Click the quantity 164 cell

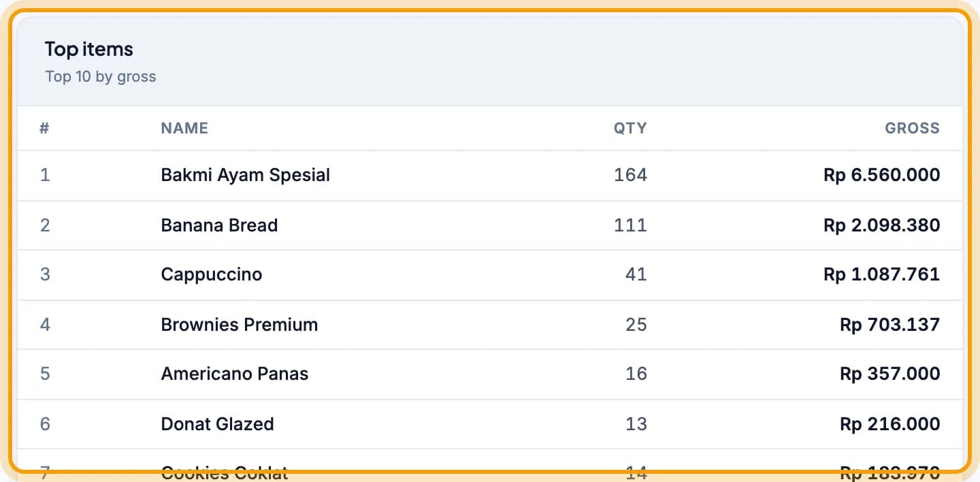tap(630, 176)
